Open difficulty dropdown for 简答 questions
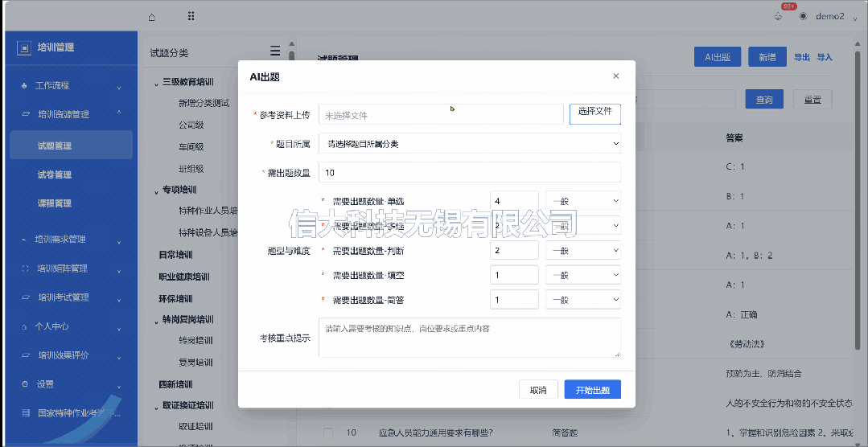Image resolution: width=868 pixels, height=447 pixels. [583, 299]
